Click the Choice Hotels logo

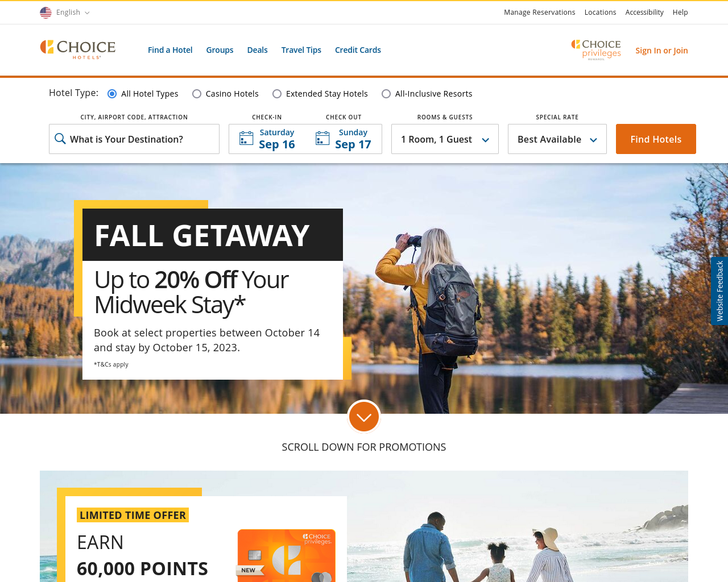coord(78,49)
